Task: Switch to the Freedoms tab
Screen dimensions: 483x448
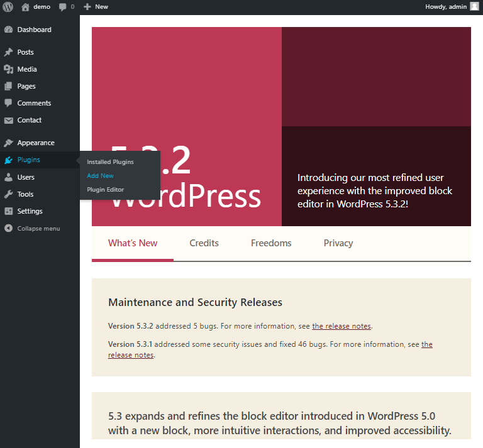Action: [x=271, y=243]
